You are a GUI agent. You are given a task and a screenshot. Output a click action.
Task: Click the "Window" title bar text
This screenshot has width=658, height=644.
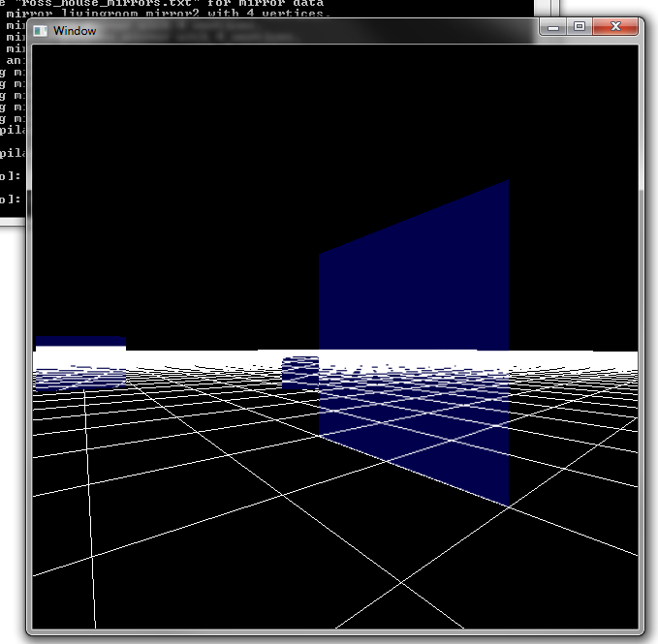tap(75, 31)
